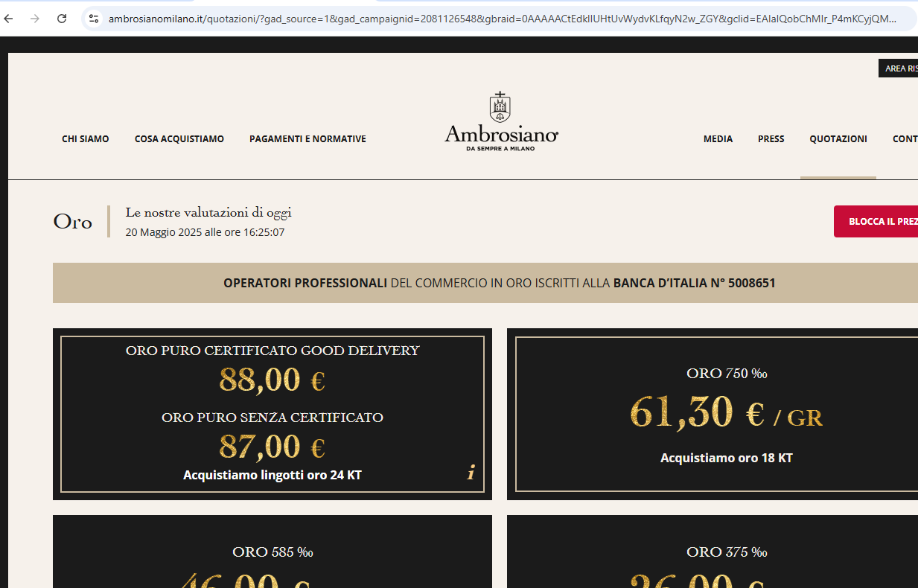This screenshot has height=588, width=918.
Task: Click the ORO 375 quotation card
Action: pos(713,552)
